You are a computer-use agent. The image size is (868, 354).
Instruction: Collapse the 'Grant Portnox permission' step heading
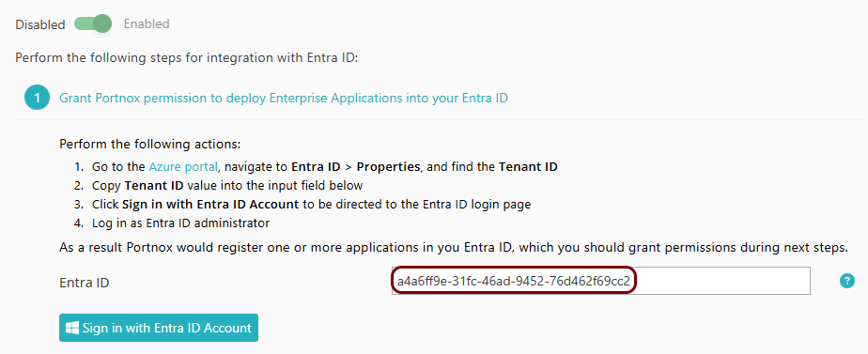(284, 99)
